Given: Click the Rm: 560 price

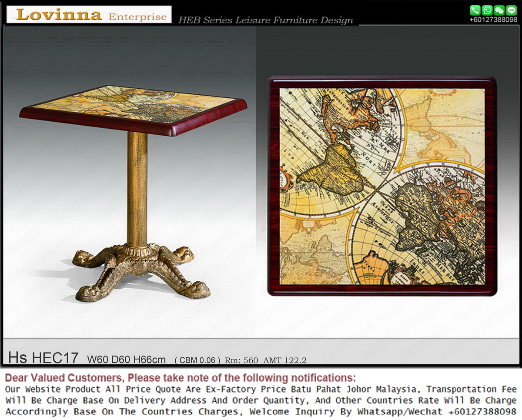Looking at the screenshot, I should (x=242, y=360).
